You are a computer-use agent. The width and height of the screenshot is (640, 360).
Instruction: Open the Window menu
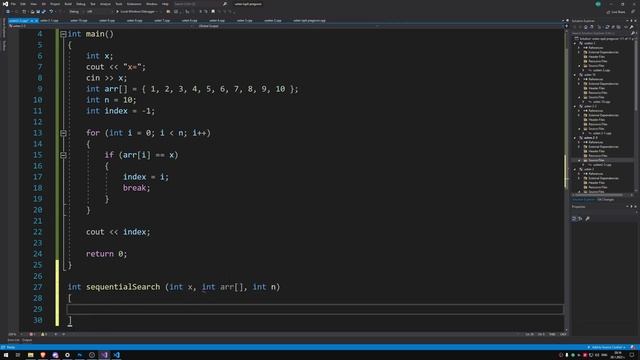coord(151,4)
